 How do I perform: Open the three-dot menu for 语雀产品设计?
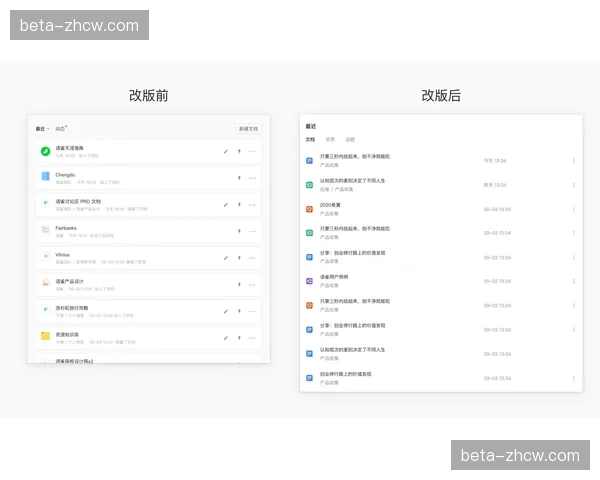tap(252, 284)
